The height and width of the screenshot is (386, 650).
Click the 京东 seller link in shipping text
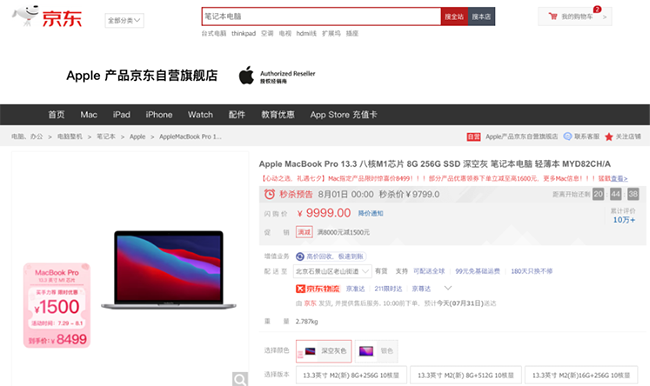coord(310,303)
